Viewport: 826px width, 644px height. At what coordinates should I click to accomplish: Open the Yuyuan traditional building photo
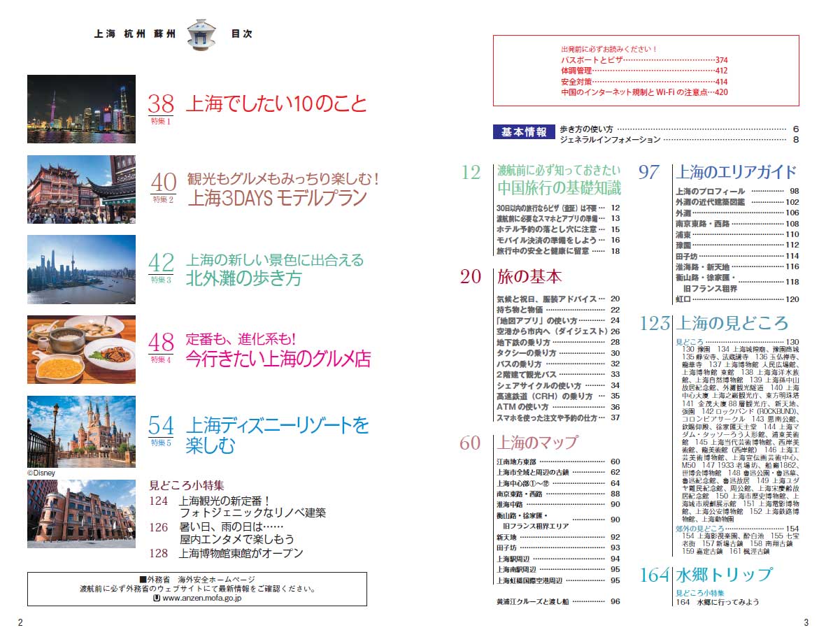pos(81,189)
